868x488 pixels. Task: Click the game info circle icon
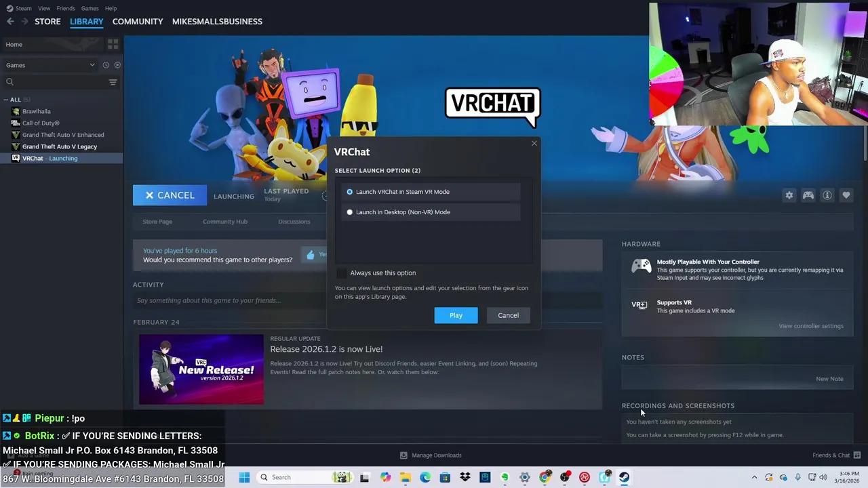click(827, 195)
